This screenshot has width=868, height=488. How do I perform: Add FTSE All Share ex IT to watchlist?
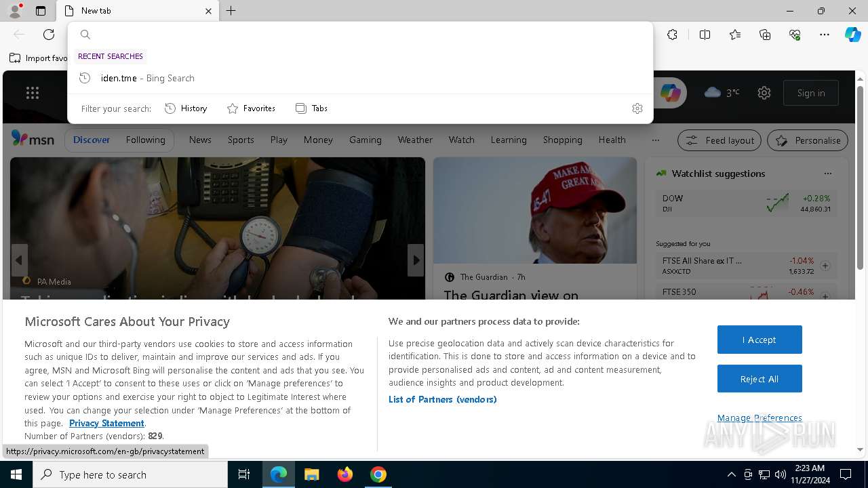(825, 266)
